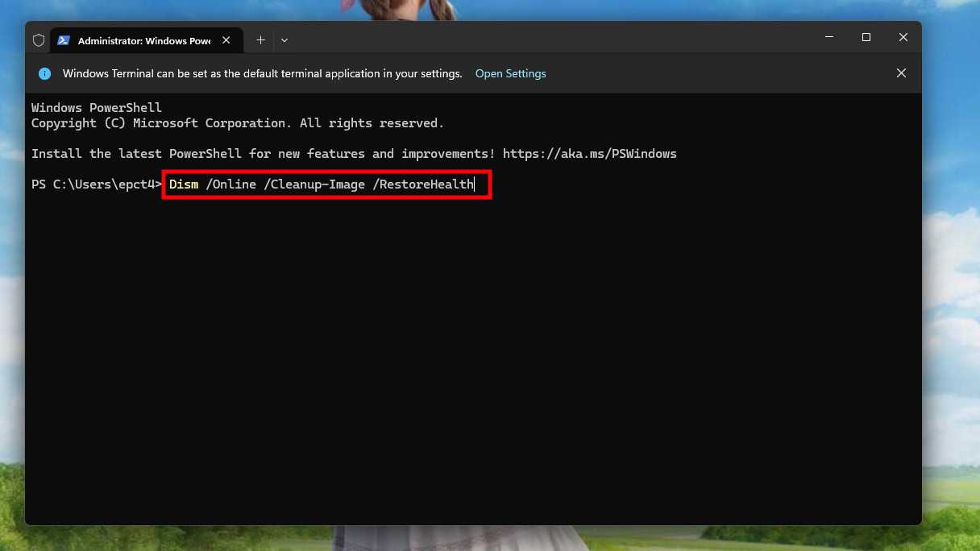
Task: Close the Administrator PowerShell tab
Action: pos(226,40)
